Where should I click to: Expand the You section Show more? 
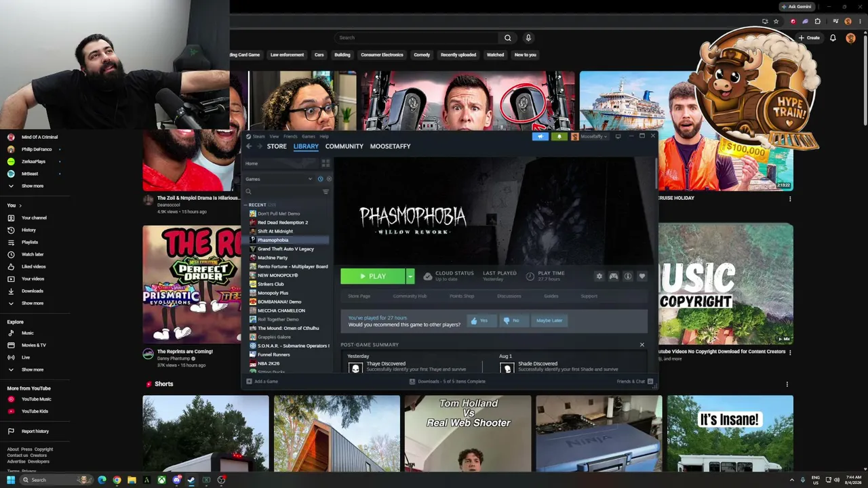(x=33, y=303)
